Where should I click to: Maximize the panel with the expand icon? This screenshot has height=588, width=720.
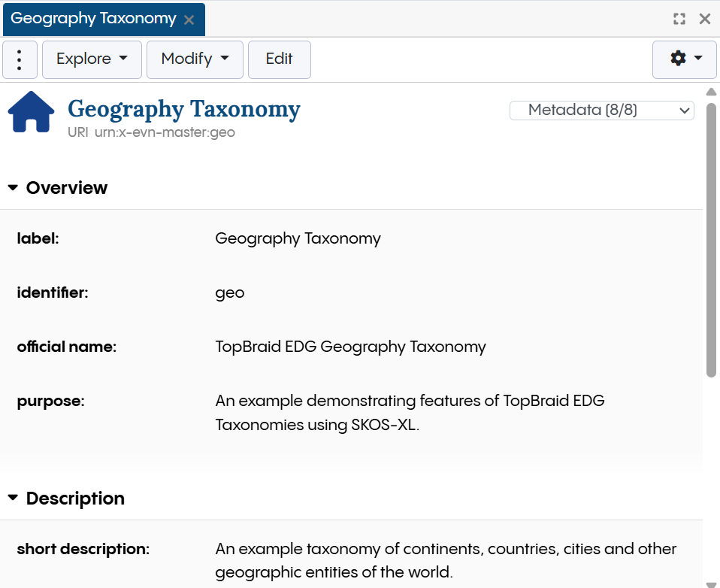tap(679, 19)
